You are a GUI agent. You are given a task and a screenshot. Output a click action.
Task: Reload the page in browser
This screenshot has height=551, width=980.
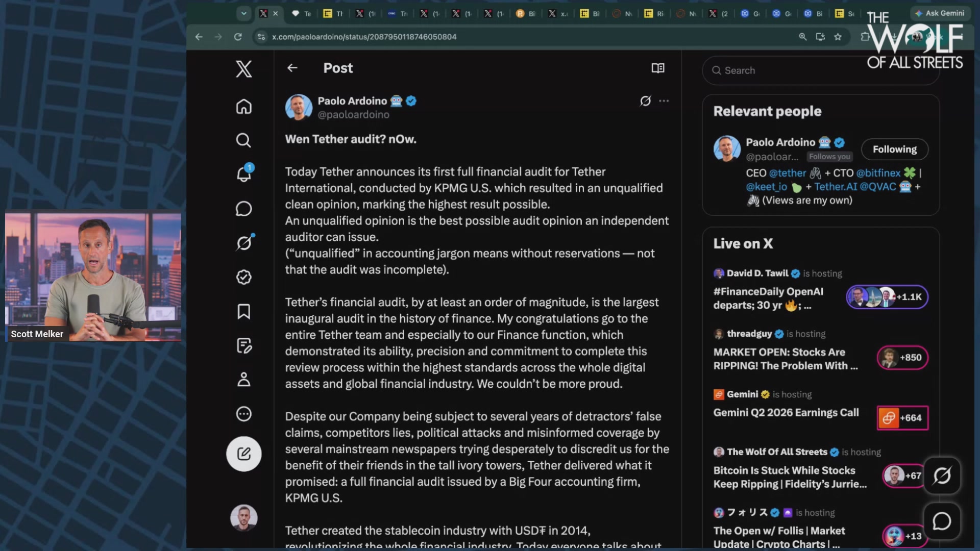click(x=238, y=37)
